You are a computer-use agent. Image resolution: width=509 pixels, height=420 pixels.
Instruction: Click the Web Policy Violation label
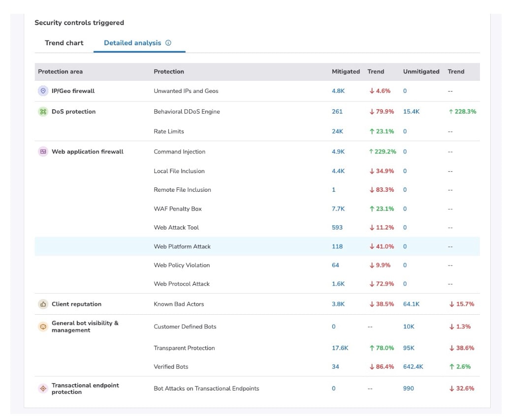click(182, 265)
